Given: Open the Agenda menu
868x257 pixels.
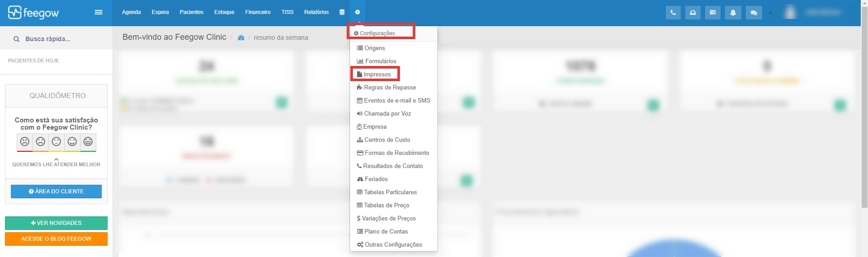Looking at the screenshot, I should (x=132, y=12).
